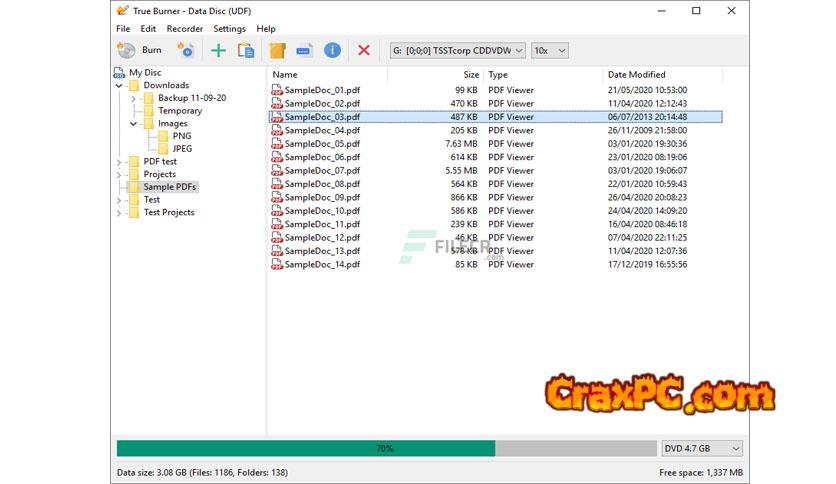Open the blue info properties icon
This screenshot has height=484, width=836.
point(332,50)
